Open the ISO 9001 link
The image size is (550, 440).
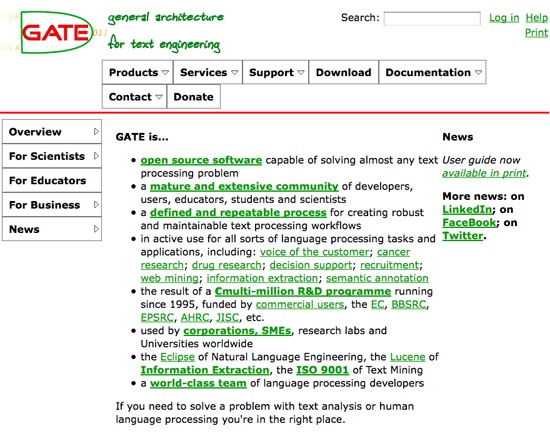pos(323,370)
